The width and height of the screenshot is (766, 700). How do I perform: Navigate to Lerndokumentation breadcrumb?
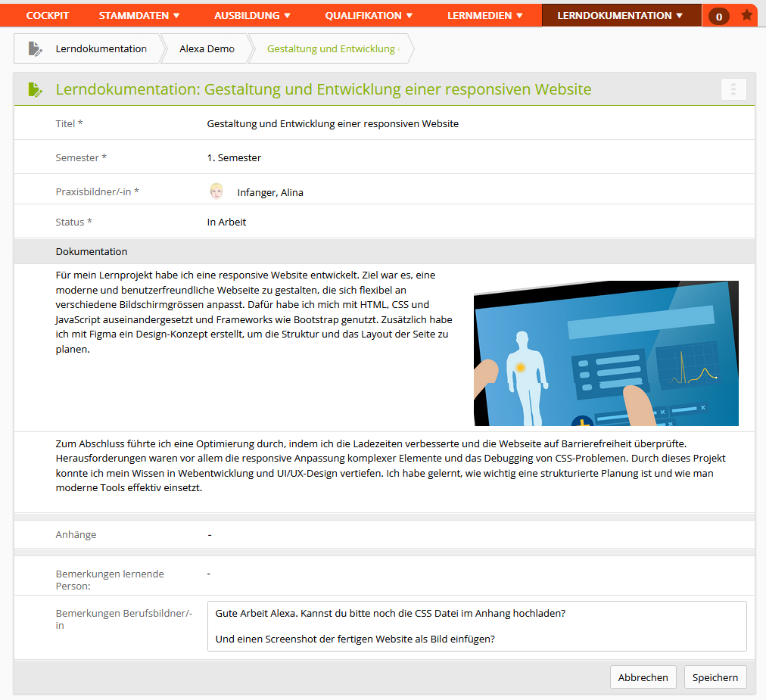[101, 48]
